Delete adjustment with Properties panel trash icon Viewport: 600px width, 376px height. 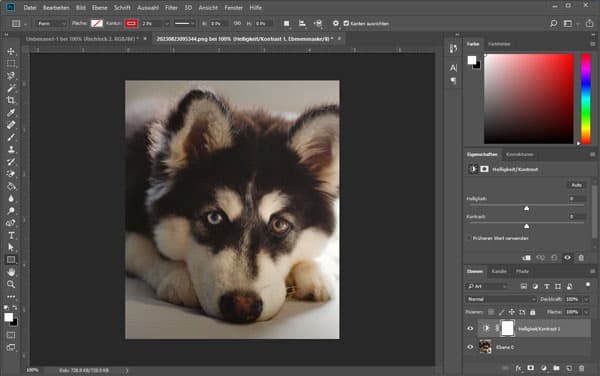[581, 258]
